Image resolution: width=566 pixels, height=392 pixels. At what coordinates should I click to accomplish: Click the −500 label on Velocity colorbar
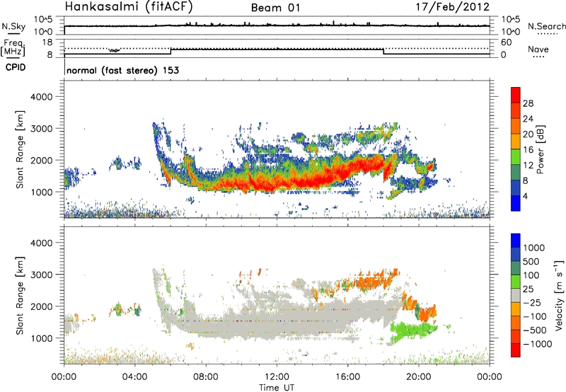point(535,330)
